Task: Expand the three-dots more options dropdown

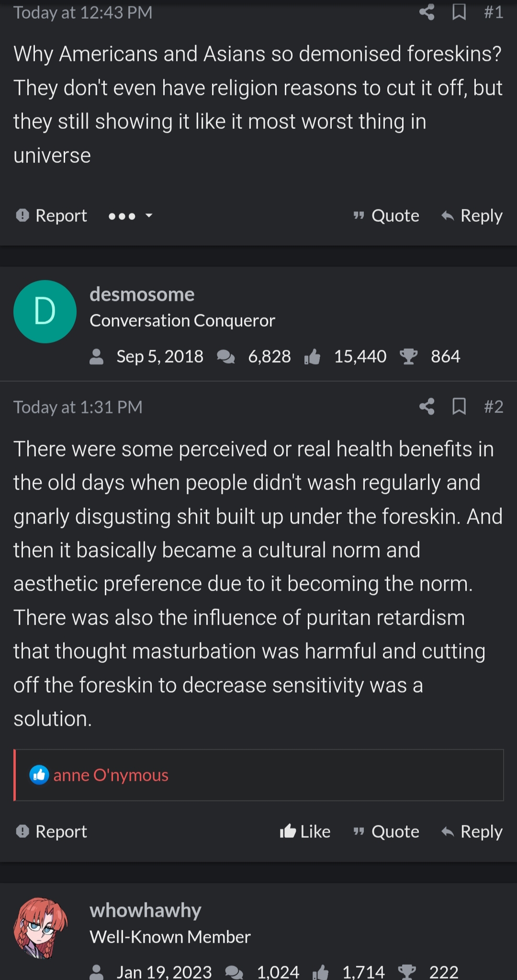Action: click(x=130, y=216)
